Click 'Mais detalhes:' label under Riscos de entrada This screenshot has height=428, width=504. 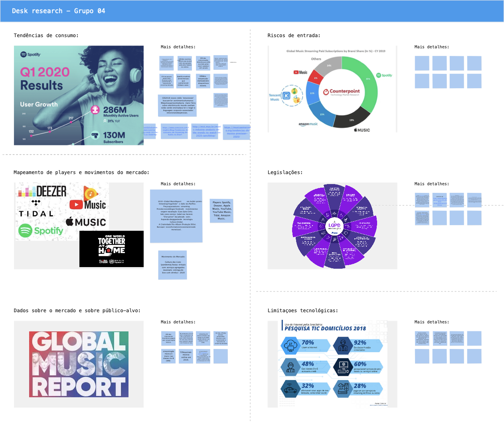coord(432,47)
